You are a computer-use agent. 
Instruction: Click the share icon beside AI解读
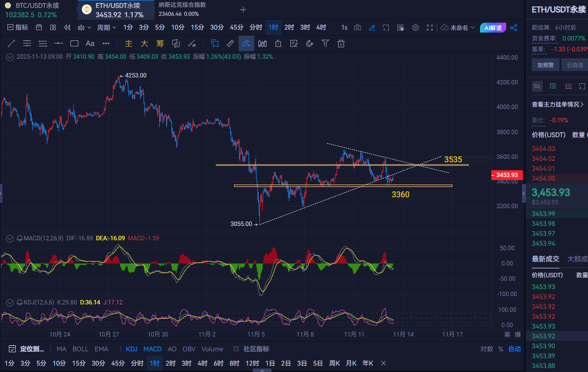pyautogui.click(x=514, y=28)
